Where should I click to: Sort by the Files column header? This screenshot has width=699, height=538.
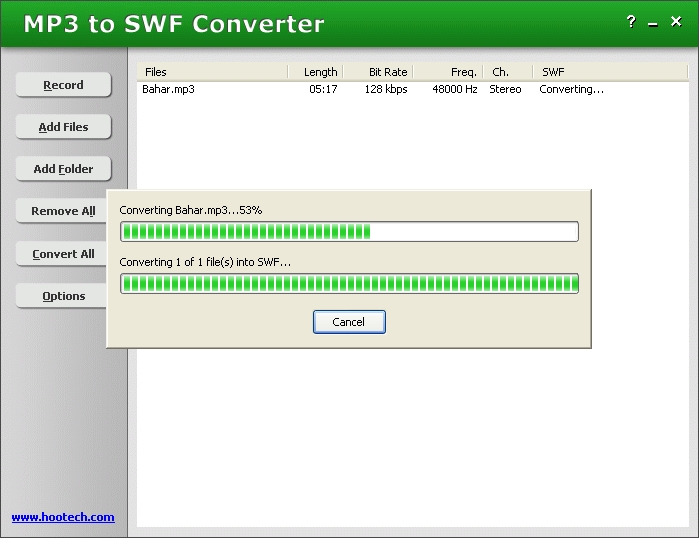212,72
